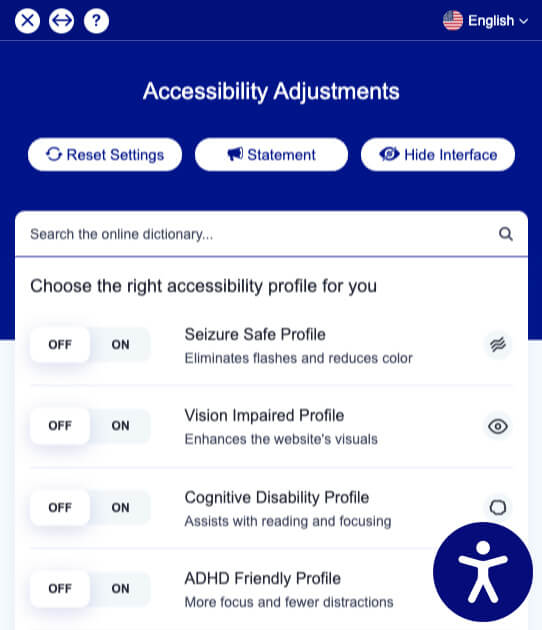Click the Cognitive Disability Profile icon
542x630 pixels.
click(x=498, y=507)
